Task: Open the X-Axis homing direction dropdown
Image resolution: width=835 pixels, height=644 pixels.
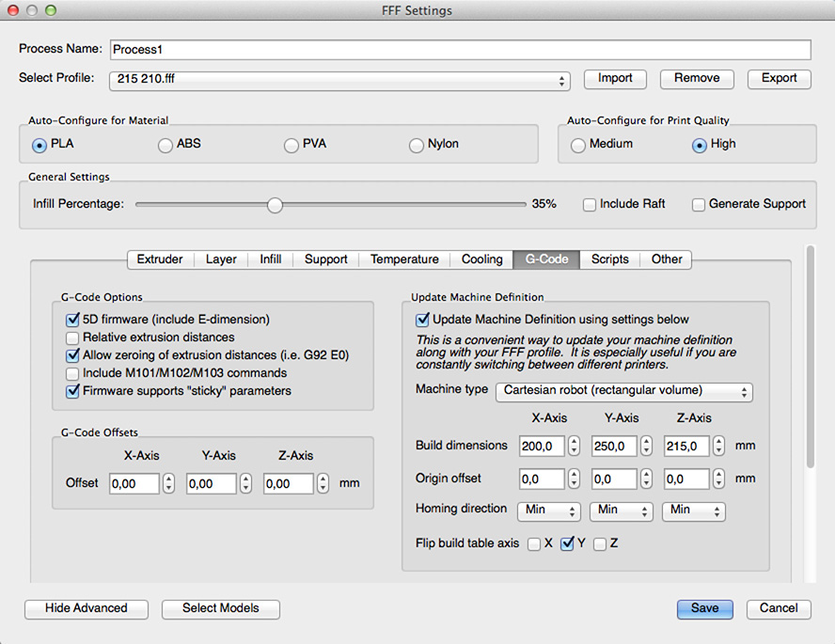Action: click(x=549, y=510)
